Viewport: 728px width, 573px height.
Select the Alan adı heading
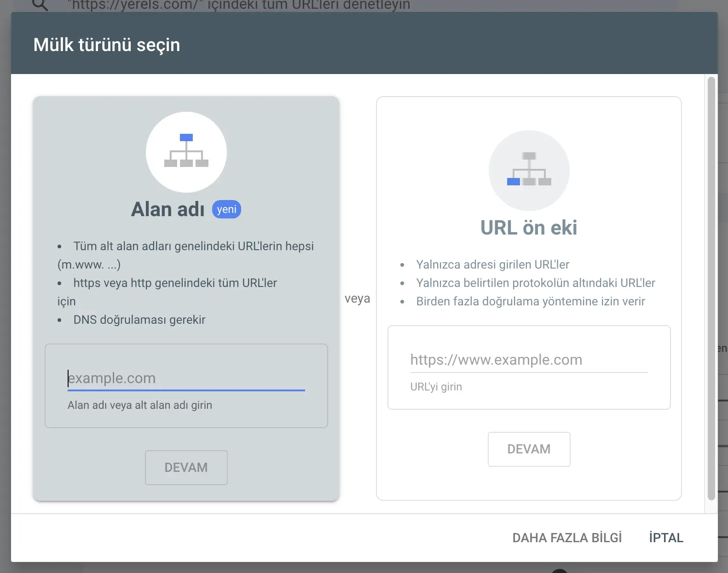[168, 209]
